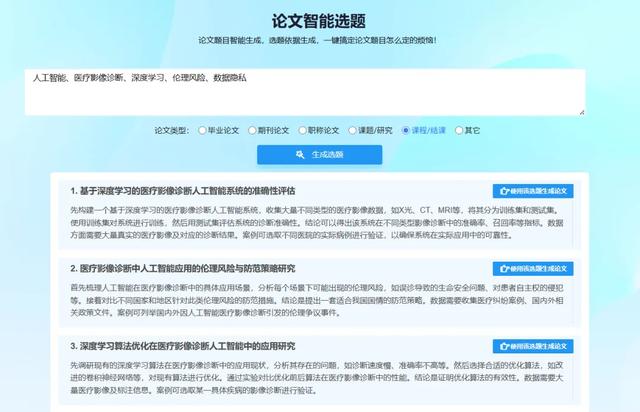Click hand icon on topic 1's generate button
The image size is (640, 412).
click(504, 191)
